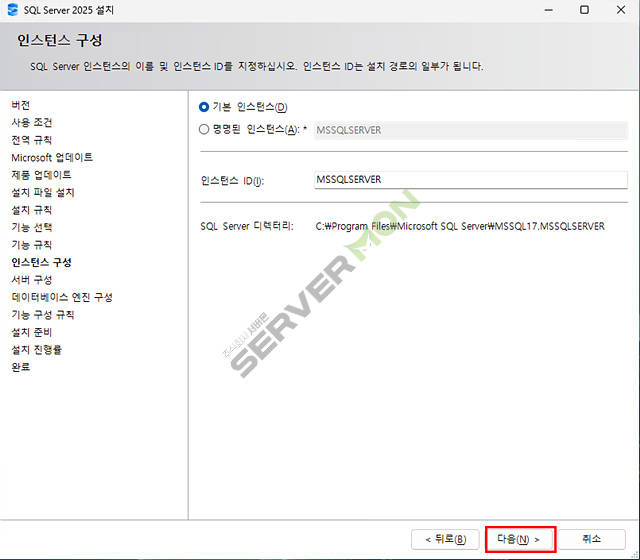Click the 인스턴스 ID(I): label
The image size is (640, 560).
click(232, 181)
